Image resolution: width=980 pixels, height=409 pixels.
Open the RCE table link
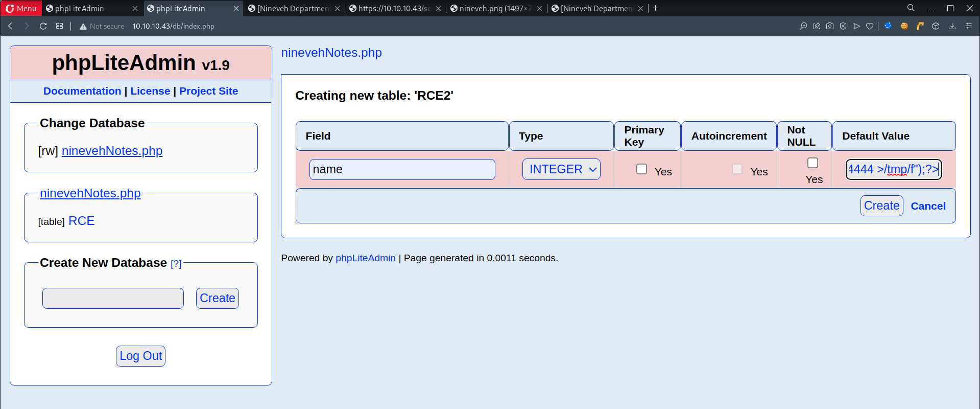tap(81, 221)
